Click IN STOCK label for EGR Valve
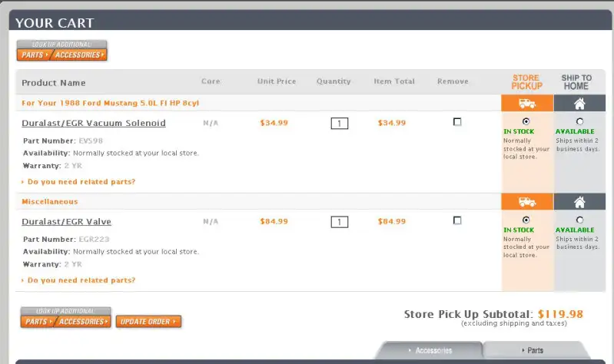 coord(519,230)
